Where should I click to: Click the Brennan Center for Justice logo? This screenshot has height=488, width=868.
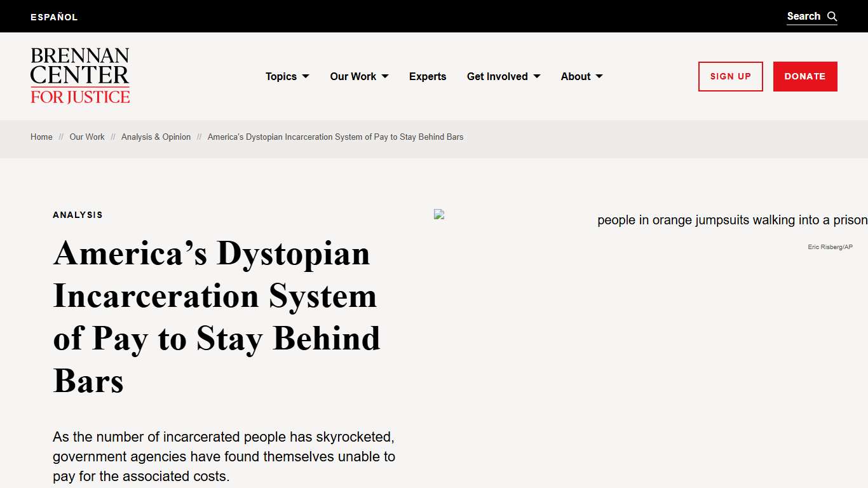[x=79, y=76]
